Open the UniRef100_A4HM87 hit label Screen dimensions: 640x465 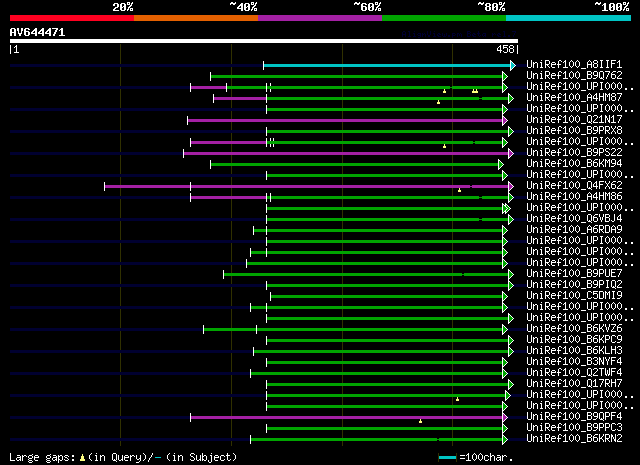[x=574, y=97]
